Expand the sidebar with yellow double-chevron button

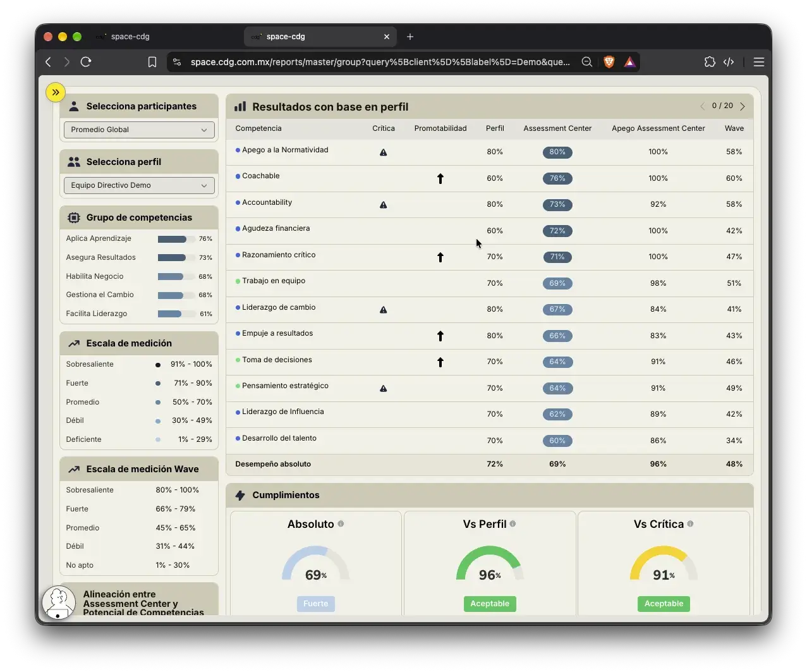click(56, 92)
